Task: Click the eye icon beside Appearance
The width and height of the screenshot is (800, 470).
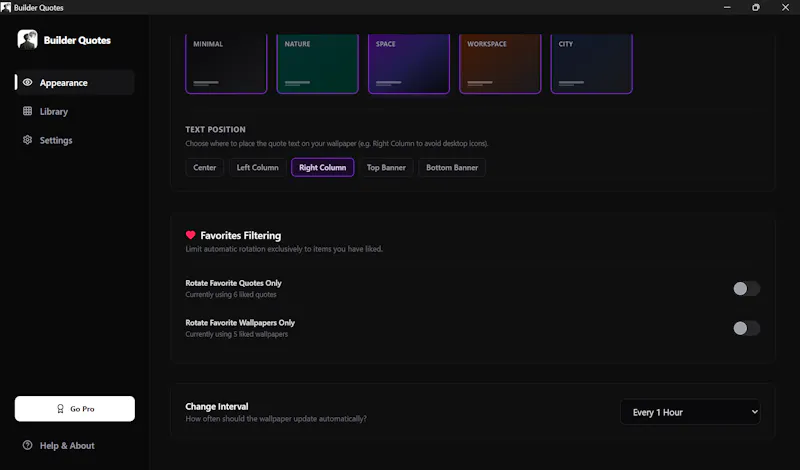Action: coord(28,82)
